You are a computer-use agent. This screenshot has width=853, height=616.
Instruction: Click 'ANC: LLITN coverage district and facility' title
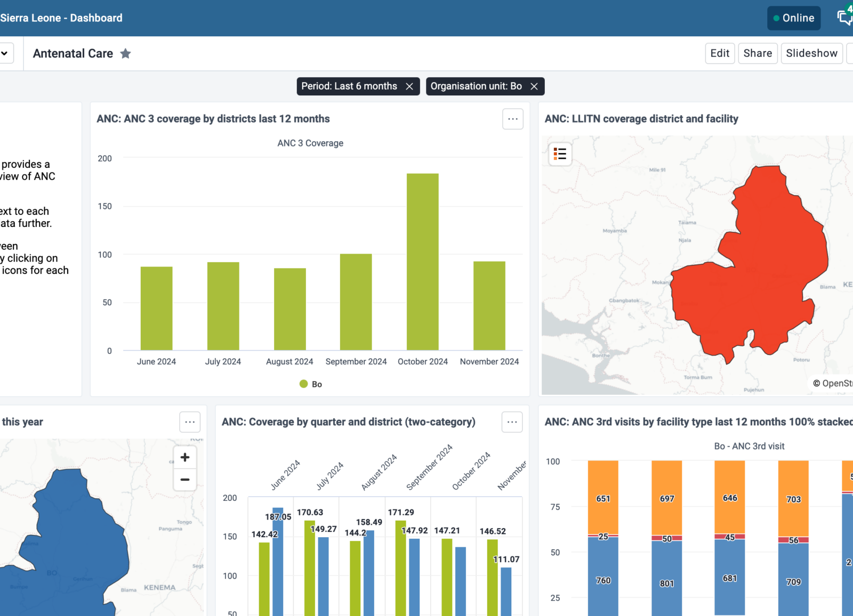tap(641, 119)
